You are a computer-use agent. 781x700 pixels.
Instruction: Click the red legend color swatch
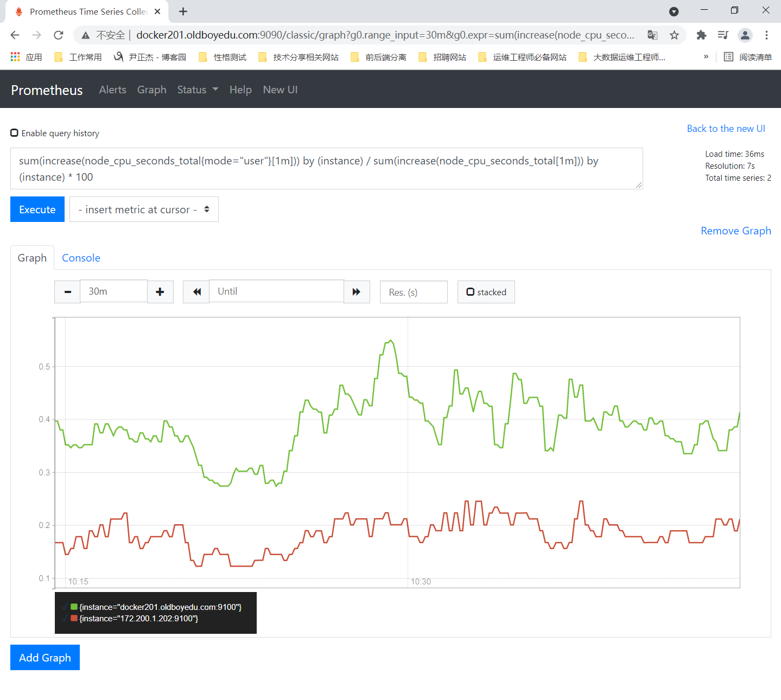[x=74, y=618]
